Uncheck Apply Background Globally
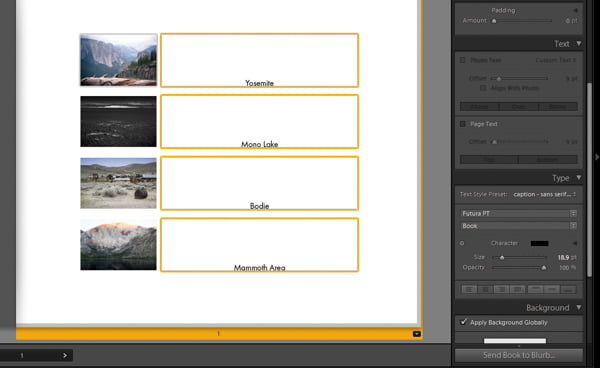Image resolution: width=600 pixels, height=368 pixels. coord(463,322)
